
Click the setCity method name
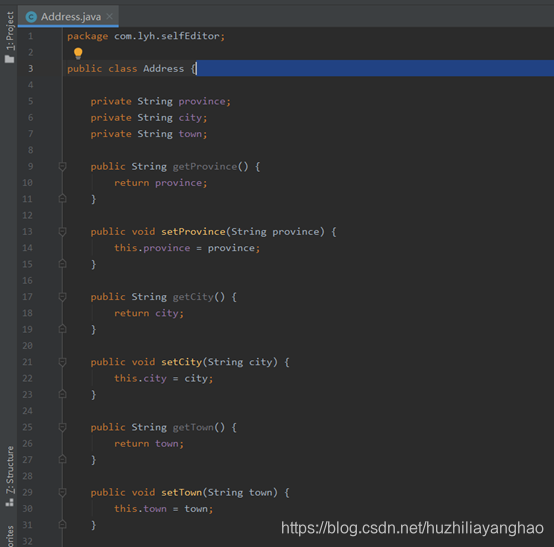pyautogui.click(x=181, y=362)
